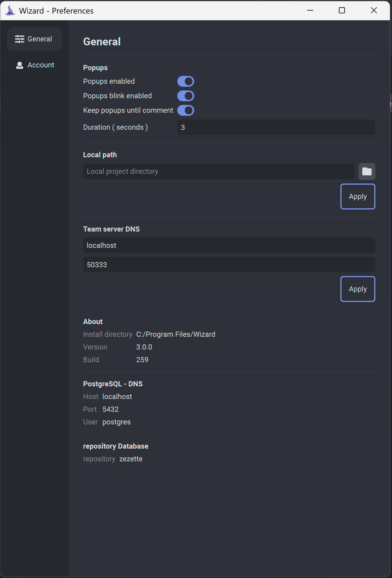Select the General tab
This screenshot has height=578, width=392.
pos(34,39)
